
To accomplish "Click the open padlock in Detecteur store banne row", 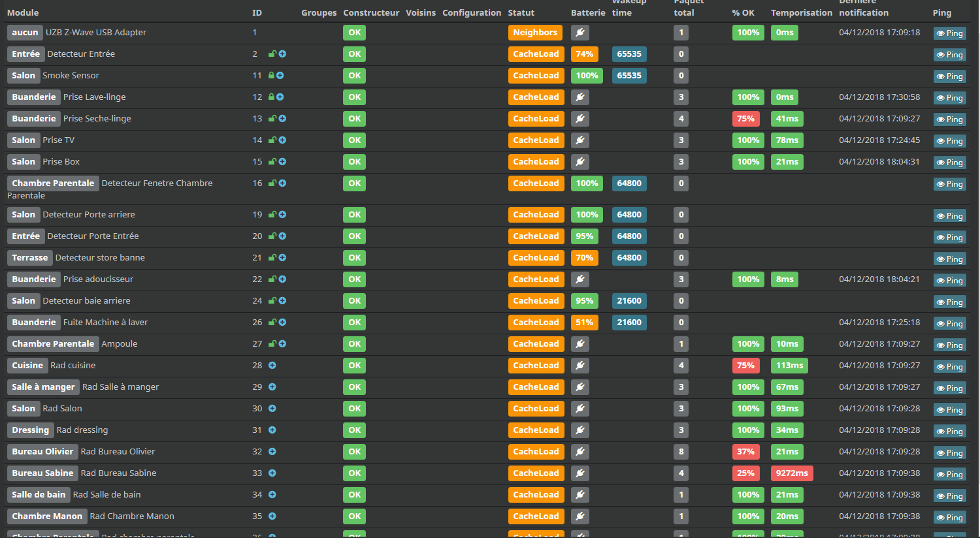I will coord(272,258).
